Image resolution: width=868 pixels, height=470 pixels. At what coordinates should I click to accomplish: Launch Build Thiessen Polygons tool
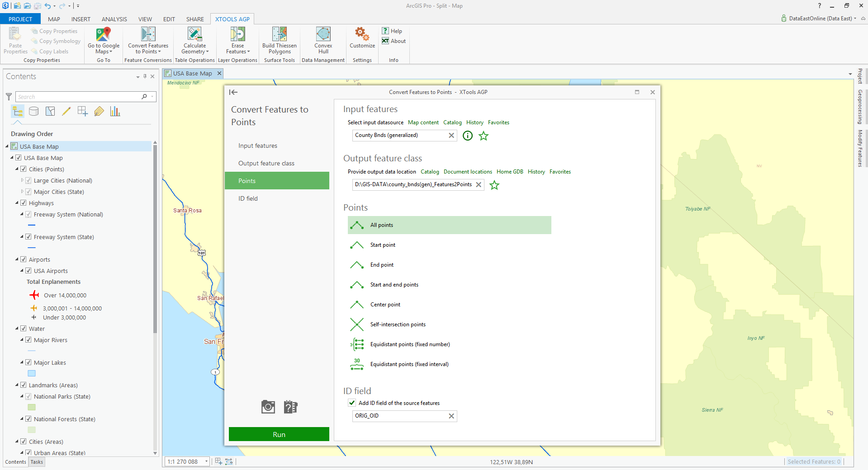point(280,41)
